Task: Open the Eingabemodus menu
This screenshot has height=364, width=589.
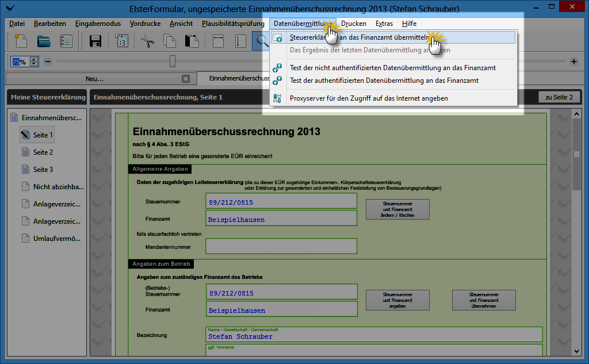Action: [x=98, y=24]
